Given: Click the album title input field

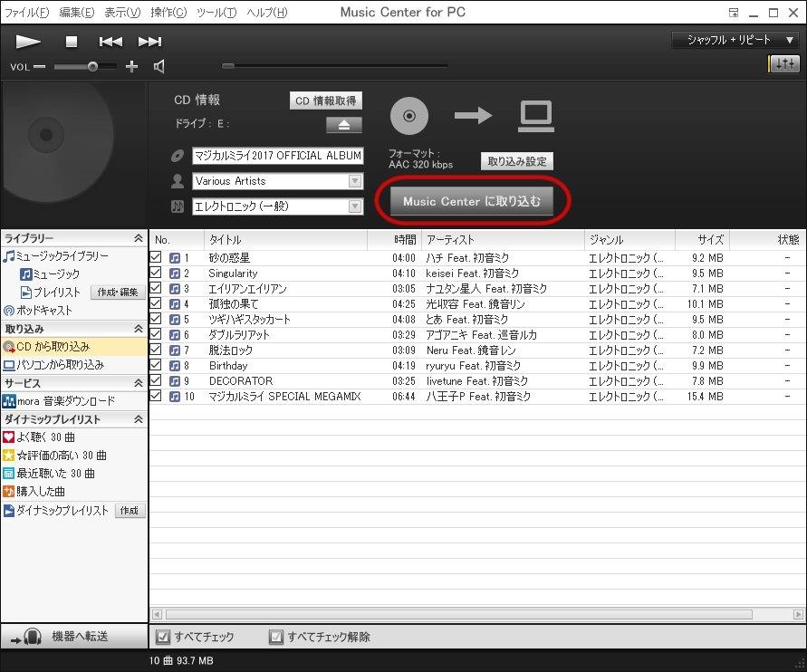Looking at the screenshot, I should (277, 156).
